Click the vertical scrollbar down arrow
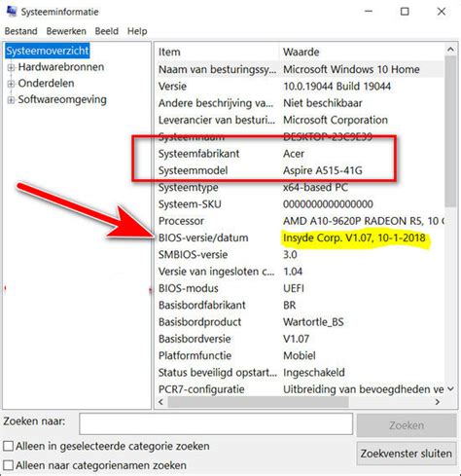 click(x=450, y=388)
